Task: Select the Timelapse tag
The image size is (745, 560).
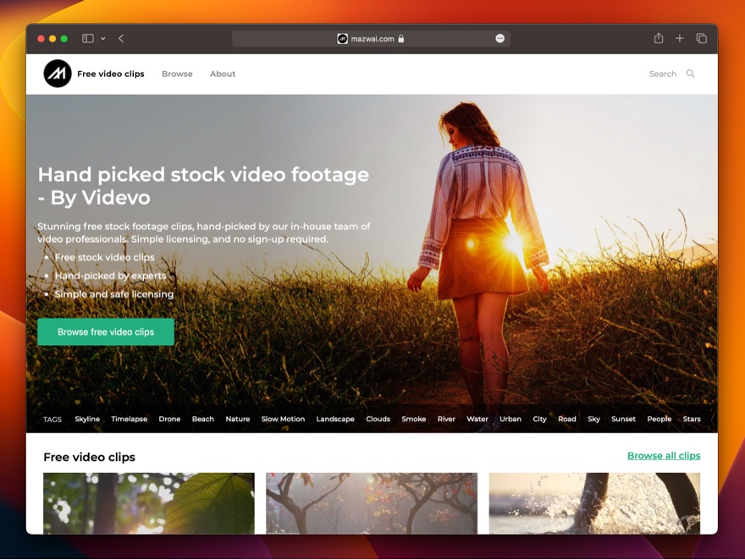Action: point(129,419)
